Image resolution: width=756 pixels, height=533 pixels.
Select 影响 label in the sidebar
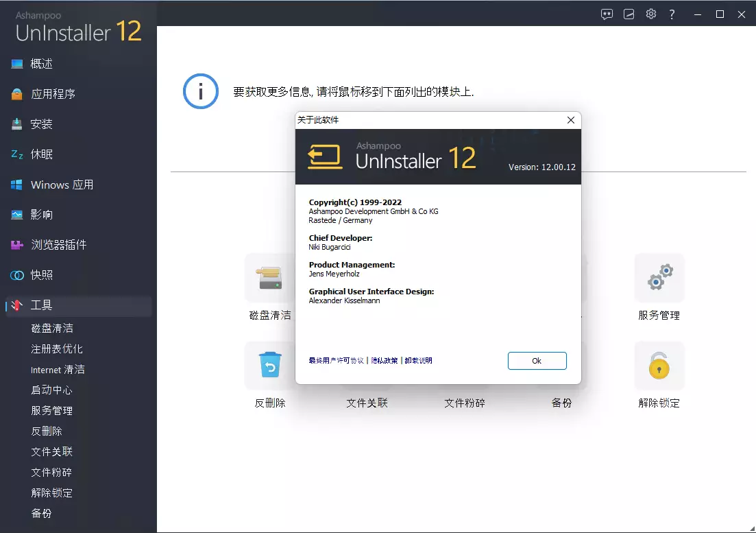pos(41,215)
